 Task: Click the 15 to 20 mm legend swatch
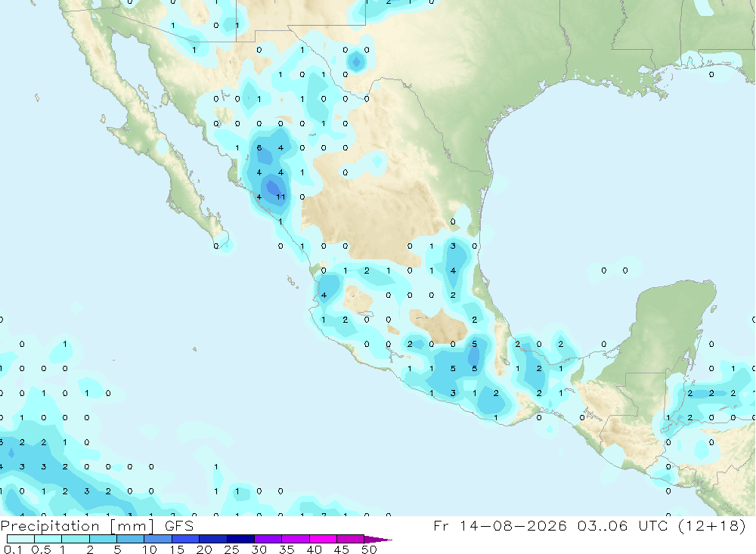186,539
